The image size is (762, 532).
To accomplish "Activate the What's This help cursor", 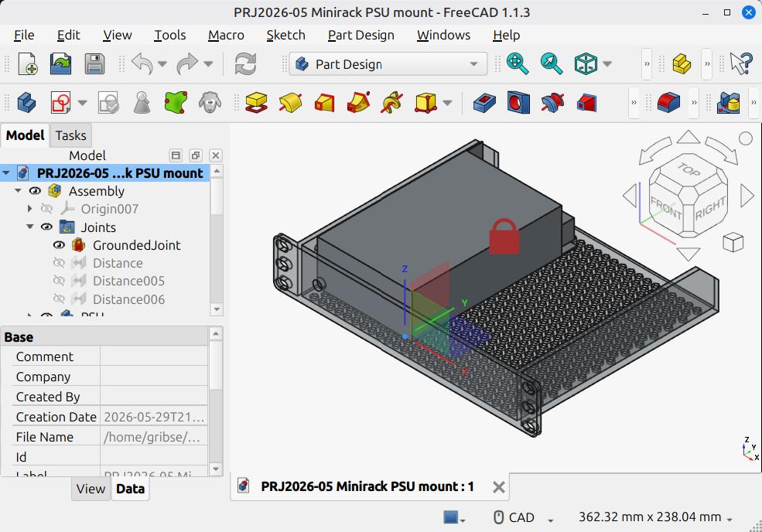I will click(x=740, y=64).
